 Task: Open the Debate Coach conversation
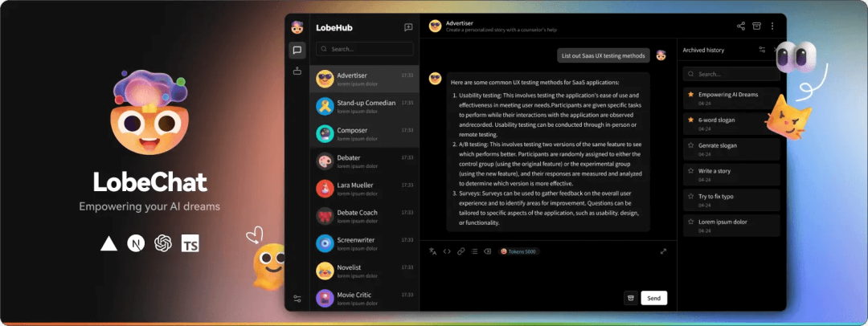pyautogui.click(x=364, y=216)
